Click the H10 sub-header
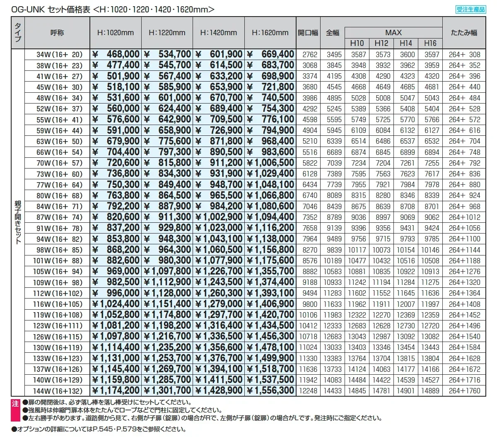Image resolution: width=497 pixels, height=448 pixels. 357,43
